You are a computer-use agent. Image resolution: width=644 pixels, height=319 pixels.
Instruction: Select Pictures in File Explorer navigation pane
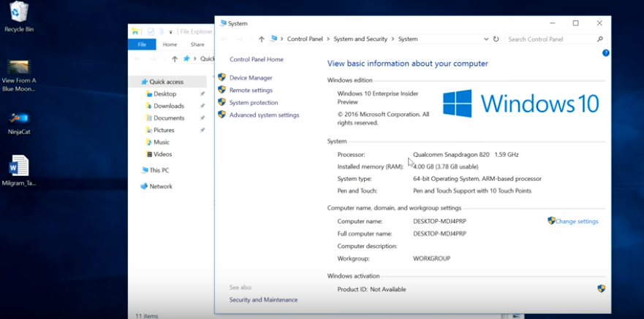[164, 130]
